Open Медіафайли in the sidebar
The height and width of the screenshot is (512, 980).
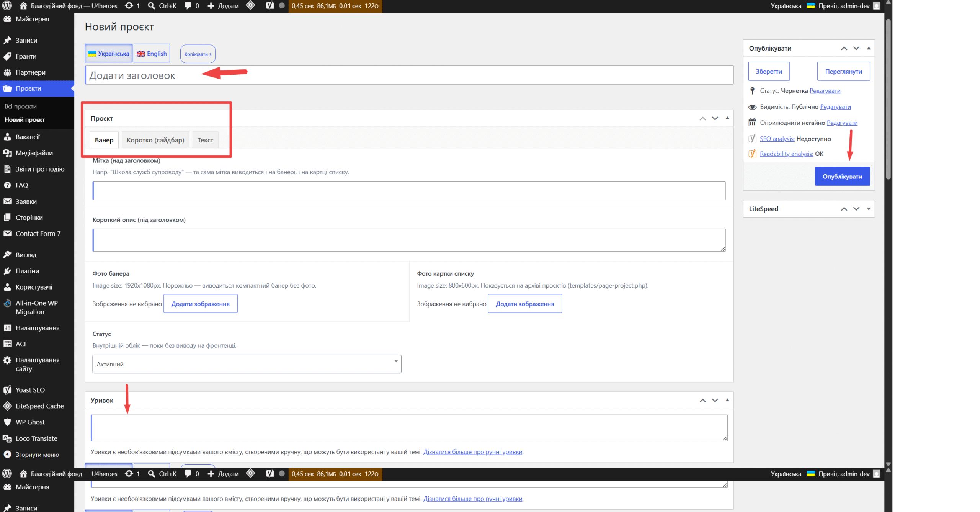(x=34, y=153)
